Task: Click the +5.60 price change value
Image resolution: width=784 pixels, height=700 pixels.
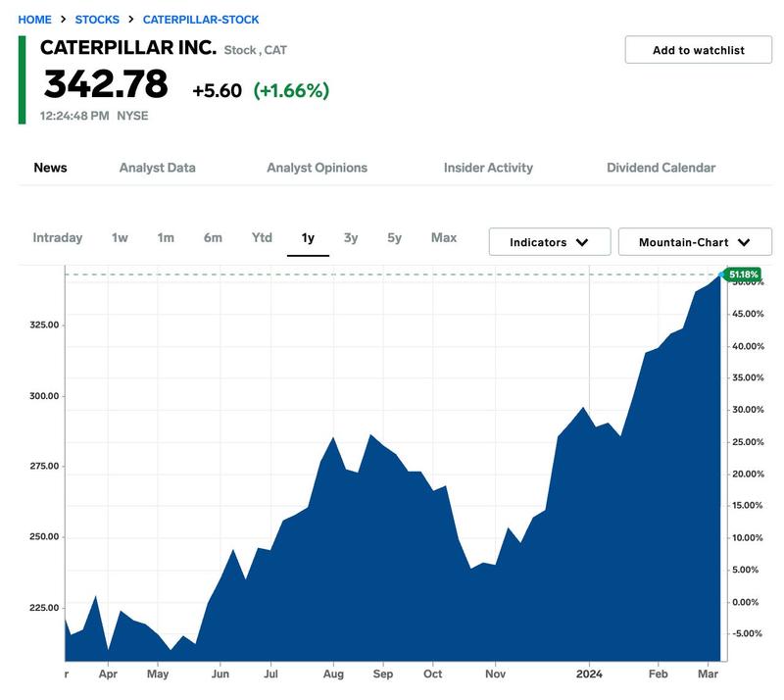Action: pos(217,90)
